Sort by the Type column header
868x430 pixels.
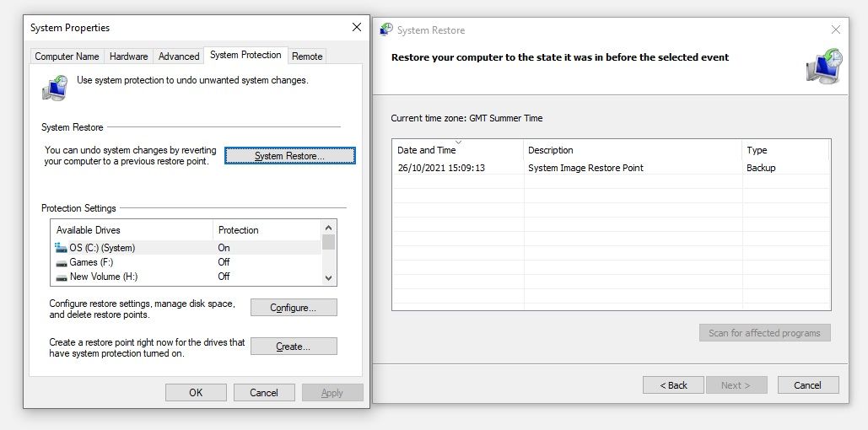coord(785,150)
